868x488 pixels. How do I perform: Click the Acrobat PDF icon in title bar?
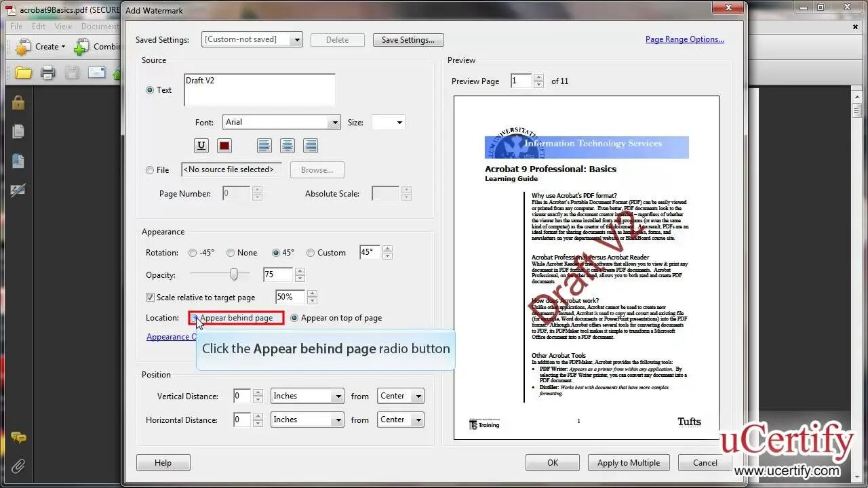point(10,10)
